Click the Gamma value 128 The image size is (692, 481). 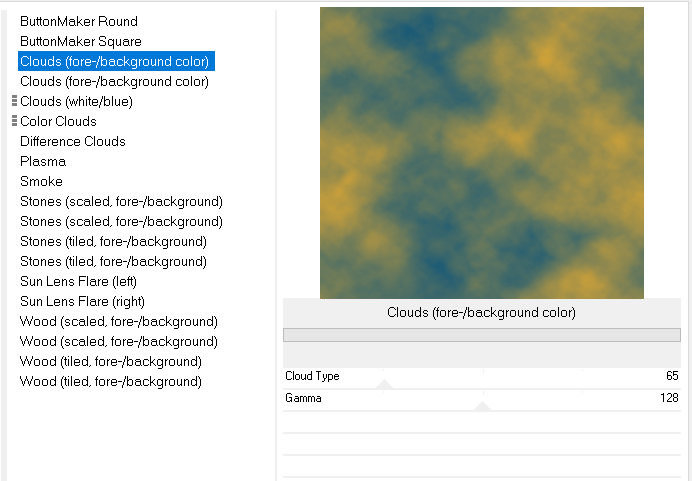(669, 398)
